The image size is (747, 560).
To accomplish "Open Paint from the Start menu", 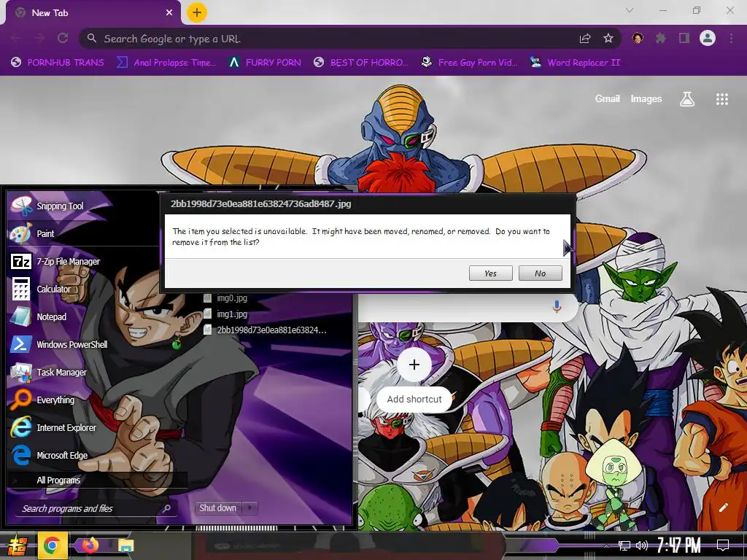I will pos(85,234).
